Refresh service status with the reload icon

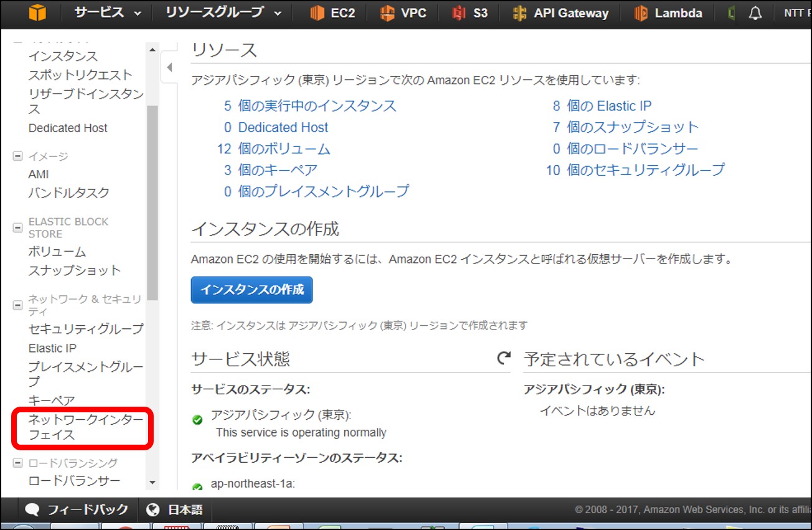[x=503, y=358]
